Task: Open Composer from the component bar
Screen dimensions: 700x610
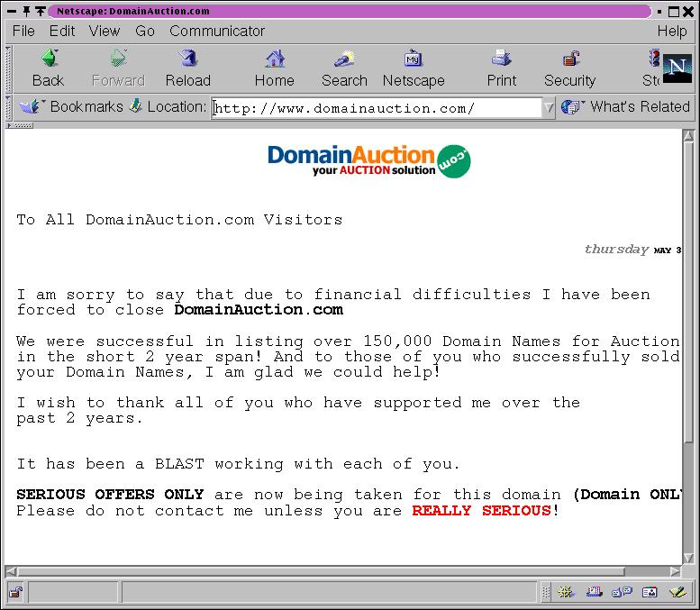Action: coord(677,592)
